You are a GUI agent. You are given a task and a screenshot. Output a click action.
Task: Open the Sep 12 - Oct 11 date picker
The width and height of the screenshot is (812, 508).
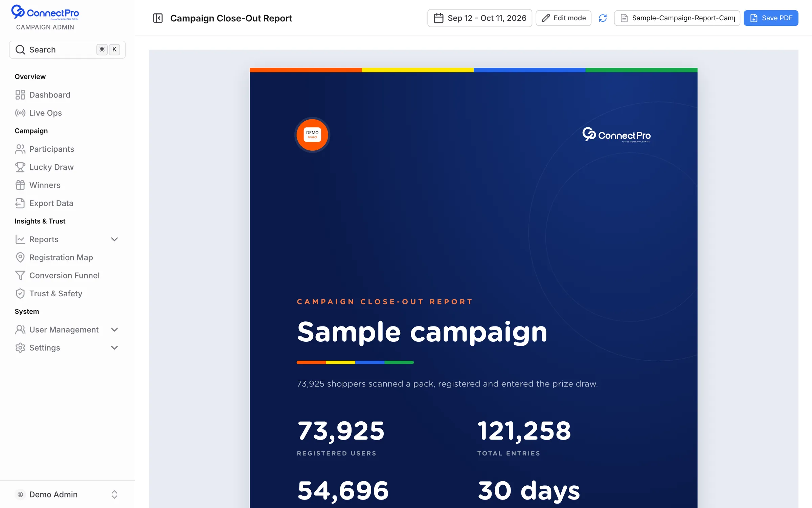[479, 18]
